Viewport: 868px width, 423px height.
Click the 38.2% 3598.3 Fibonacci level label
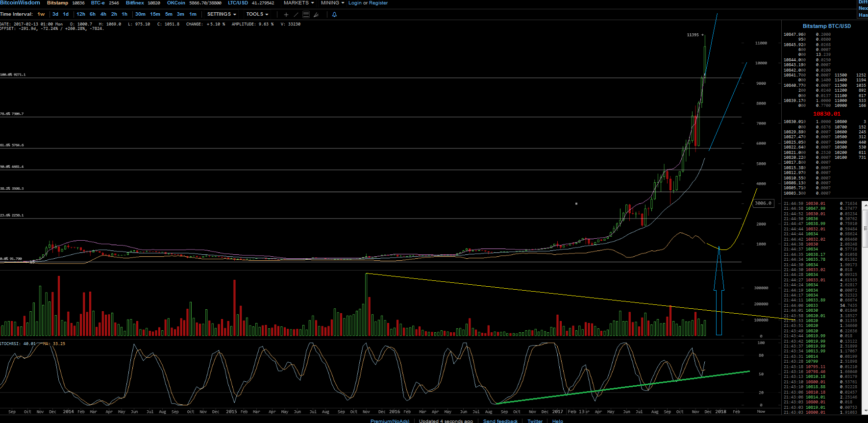tap(12, 188)
